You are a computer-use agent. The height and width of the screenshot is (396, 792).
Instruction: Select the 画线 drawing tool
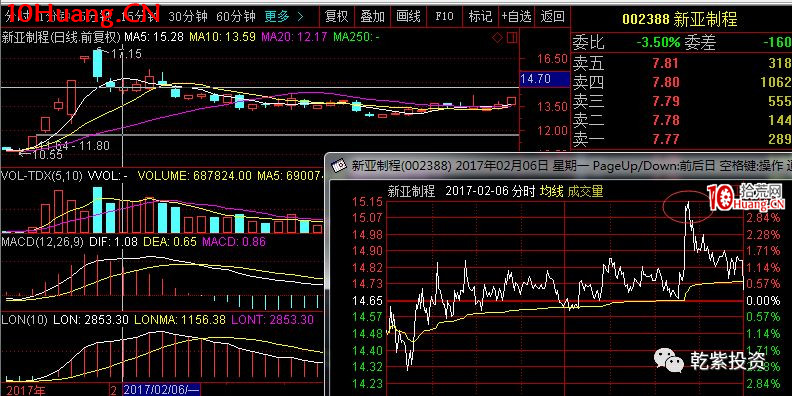pyautogui.click(x=408, y=17)
